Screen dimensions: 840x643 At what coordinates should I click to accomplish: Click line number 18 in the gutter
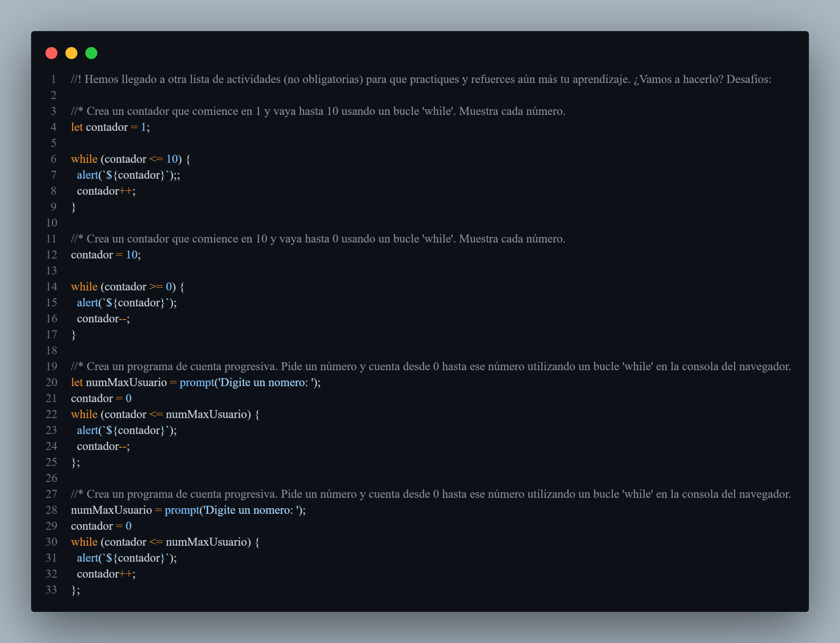[51, 350]
